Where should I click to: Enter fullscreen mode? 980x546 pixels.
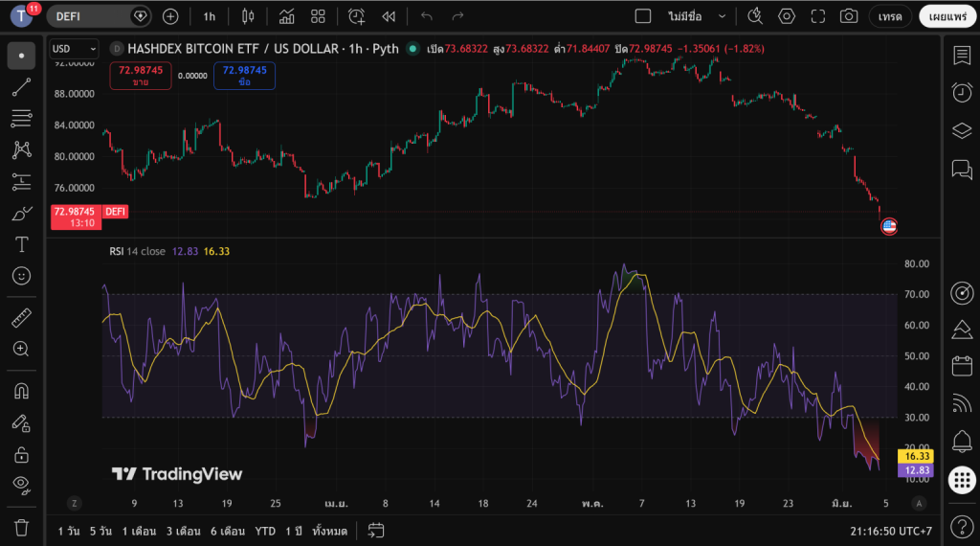click(818, 16)
